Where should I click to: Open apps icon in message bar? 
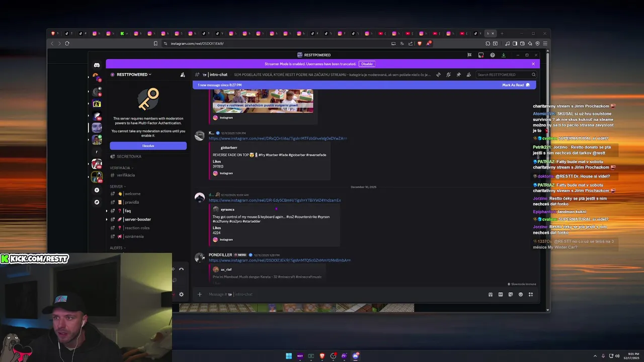coord(531,294)
